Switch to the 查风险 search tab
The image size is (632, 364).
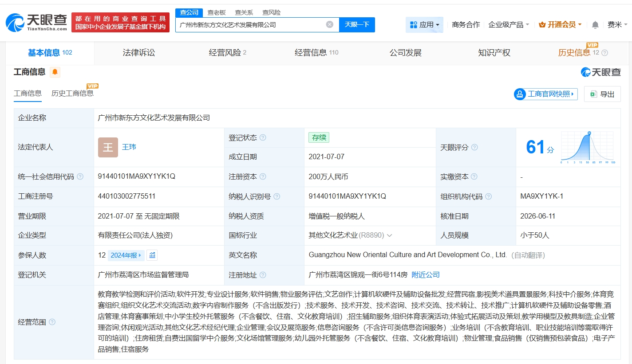click(271, 12)
